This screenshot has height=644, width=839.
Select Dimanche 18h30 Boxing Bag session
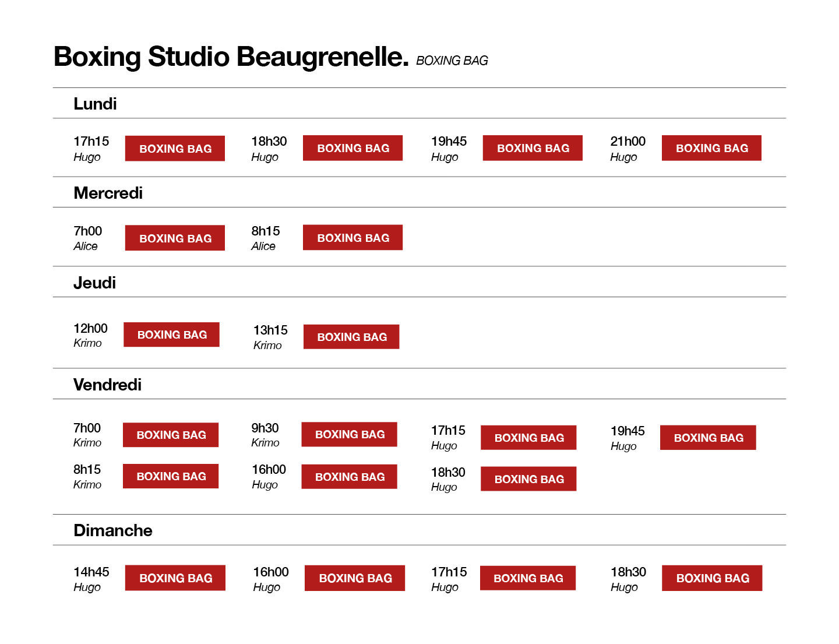(712, 578)
